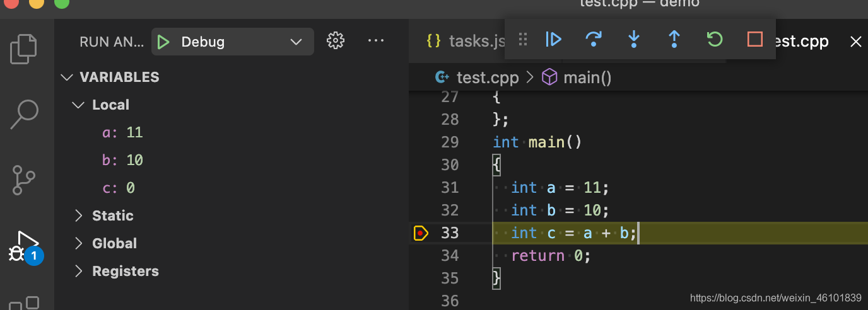Viewport: 868px width, 310px height.
Task: Toggle the breakpoint on line 33
Action: (x=421, y=233)
